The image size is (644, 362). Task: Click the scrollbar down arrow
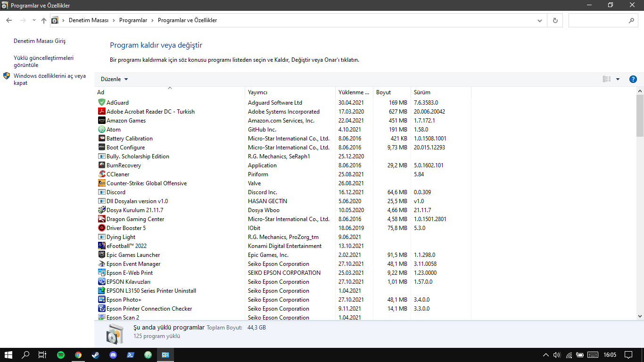pos(640,316)
